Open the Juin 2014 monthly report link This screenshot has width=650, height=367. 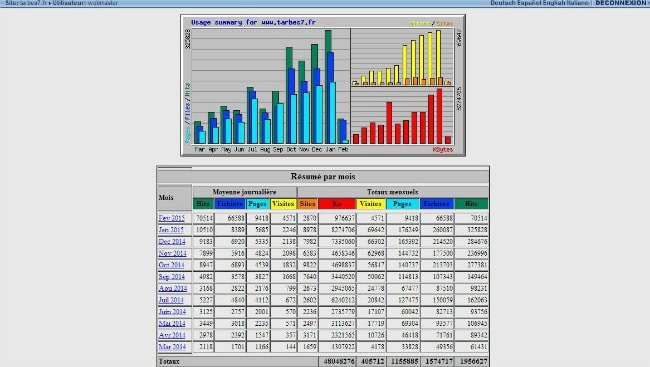[x=172, y=311]
